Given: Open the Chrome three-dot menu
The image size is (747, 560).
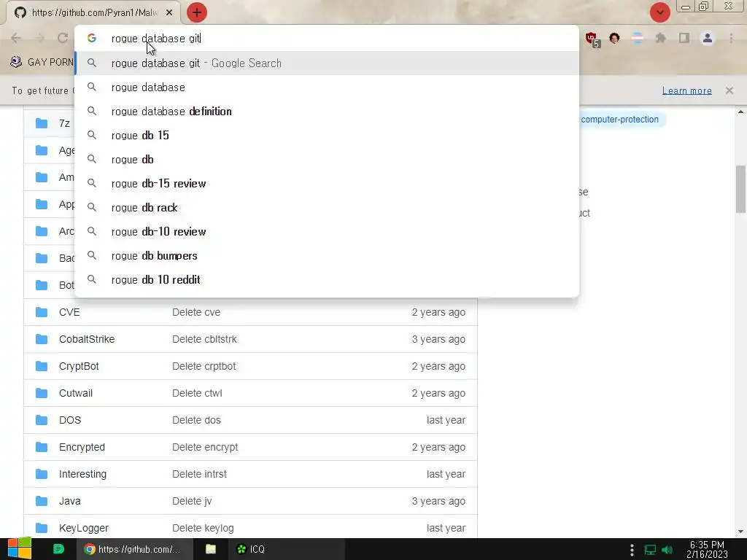Looking at the screenshot, I should coord(731,38).
